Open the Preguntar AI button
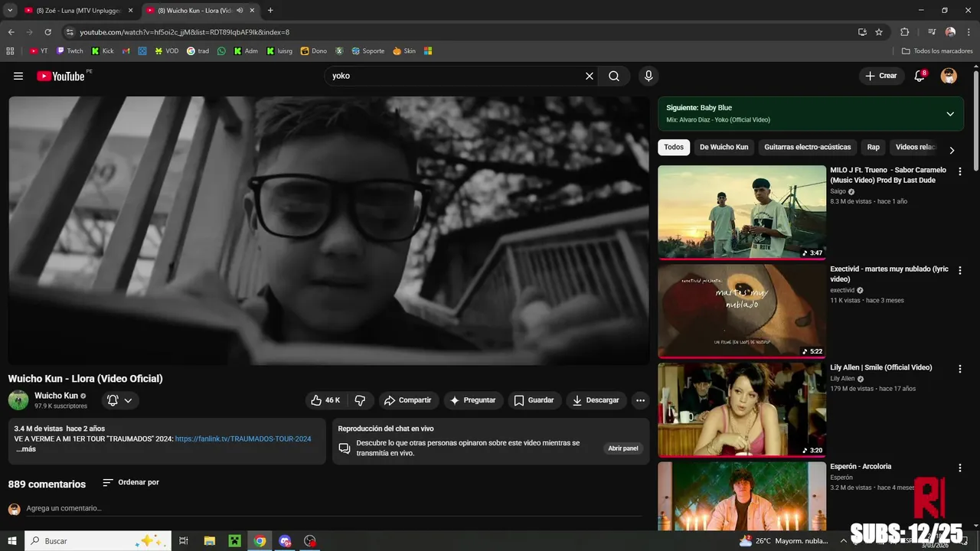The image size is (980, 551). [x=472, y=400]
